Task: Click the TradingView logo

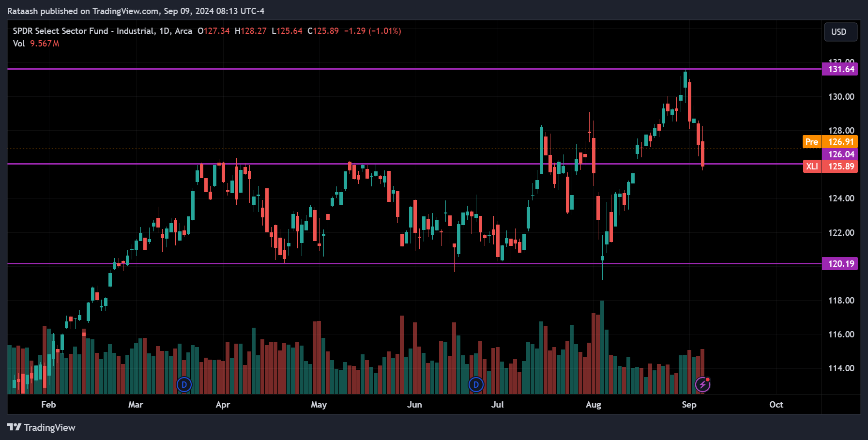Action: (x=42, y=427)
